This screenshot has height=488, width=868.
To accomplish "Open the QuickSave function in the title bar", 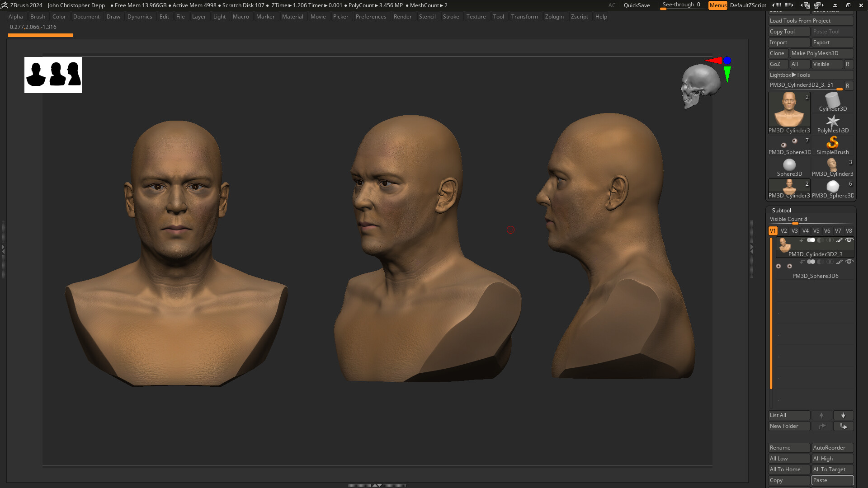I will tap(637, 5).
